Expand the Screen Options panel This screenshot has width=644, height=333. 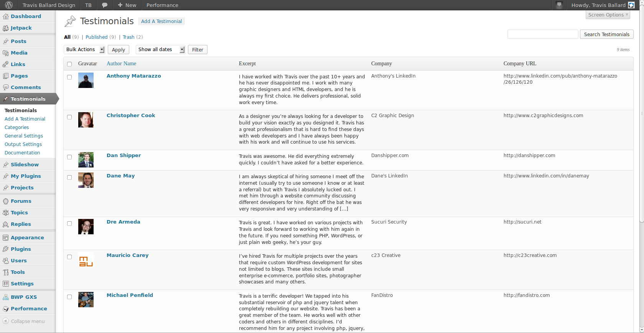pos(608,15)
